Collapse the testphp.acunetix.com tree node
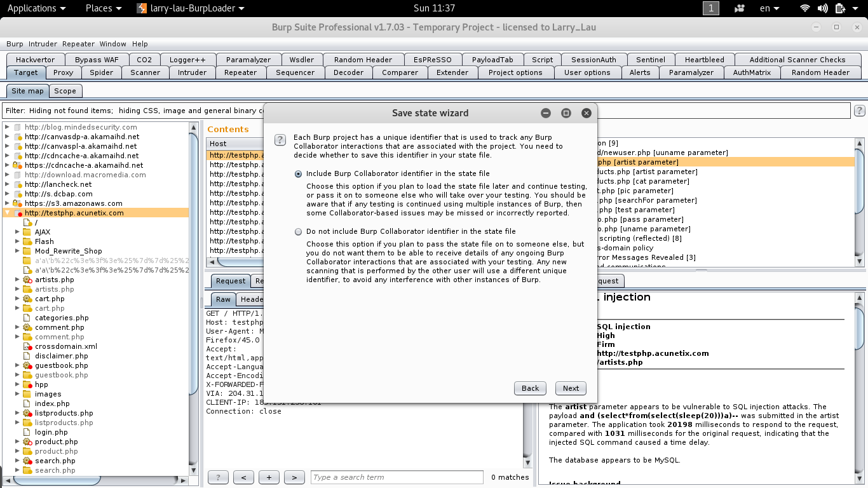The height and width of the screenshot is (488, 868). pos(8,213)
